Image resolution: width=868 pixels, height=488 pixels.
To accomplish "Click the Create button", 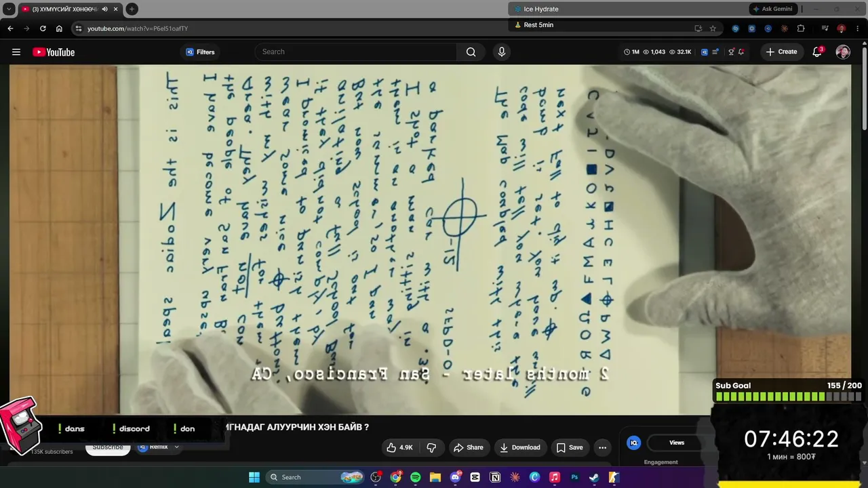I will [782, 52].
